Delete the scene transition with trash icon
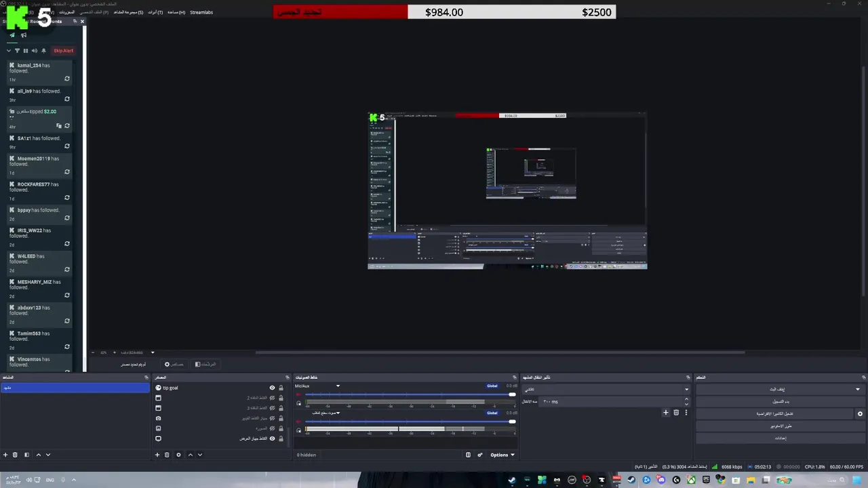This screenshot has height=488, width=868. pos(676,412)
